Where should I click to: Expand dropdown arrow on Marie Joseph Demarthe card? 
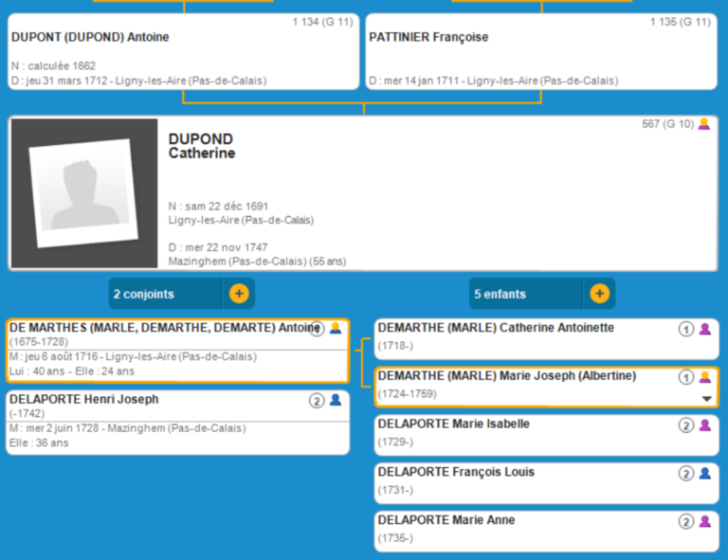tap(706, 399)
